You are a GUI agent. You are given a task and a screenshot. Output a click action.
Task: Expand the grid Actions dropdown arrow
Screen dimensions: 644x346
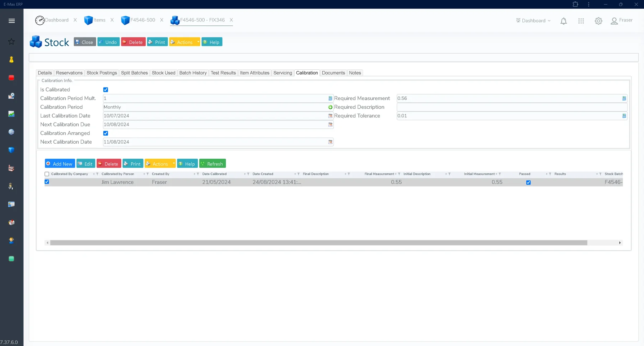(x=174, y=163)
